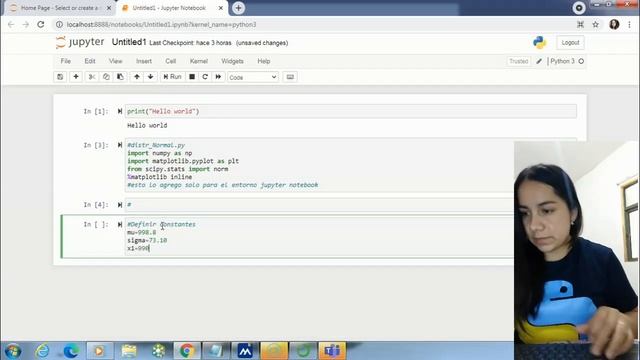Open the File menu
The image size is (640, 360).
[66, 61]
